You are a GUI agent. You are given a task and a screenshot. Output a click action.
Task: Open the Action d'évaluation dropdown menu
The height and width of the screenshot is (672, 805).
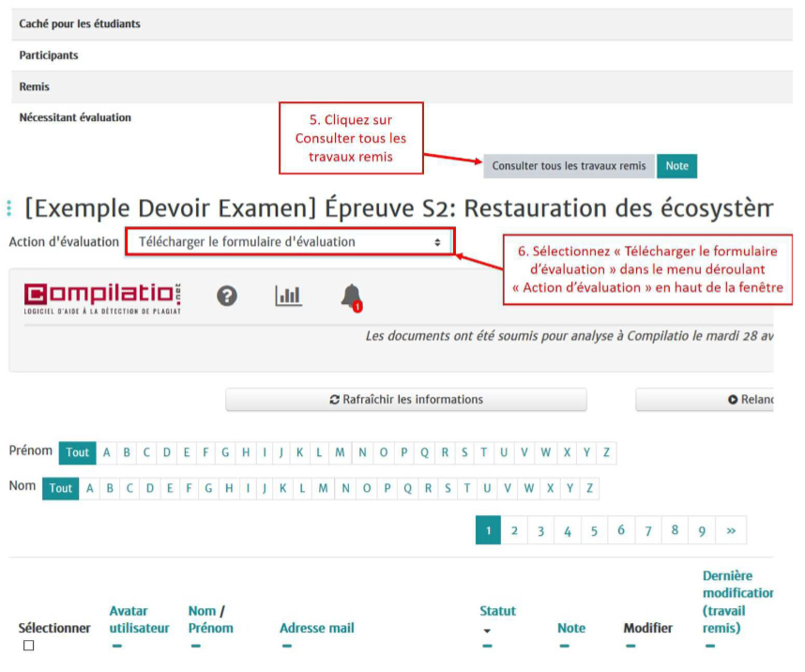(289, 242)
